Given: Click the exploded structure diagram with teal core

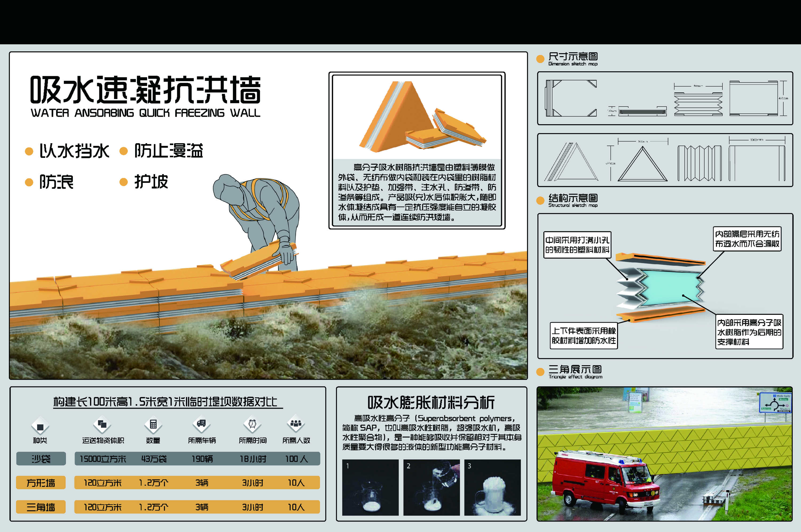Looking at the screenshot, I should [661, 288].
